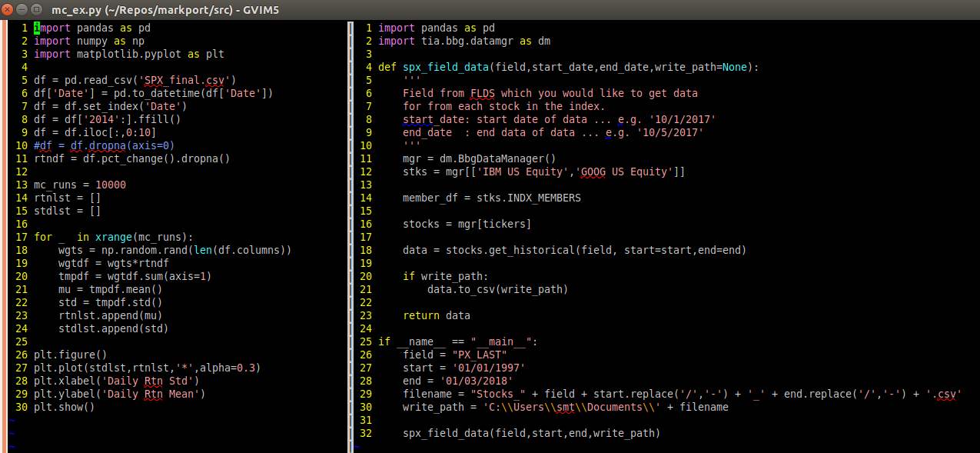
Task: Click 'data.to_csv(write_path)' line
Action: coord(498,289)
